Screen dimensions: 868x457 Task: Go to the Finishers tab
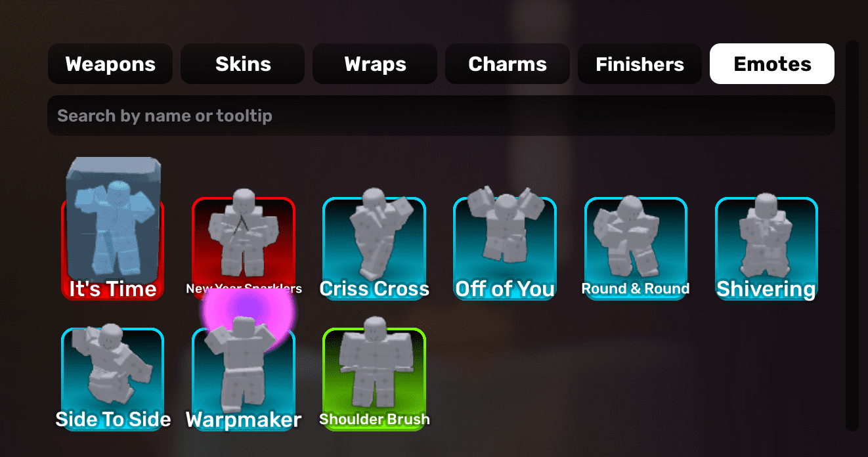(x=640, y=64)
